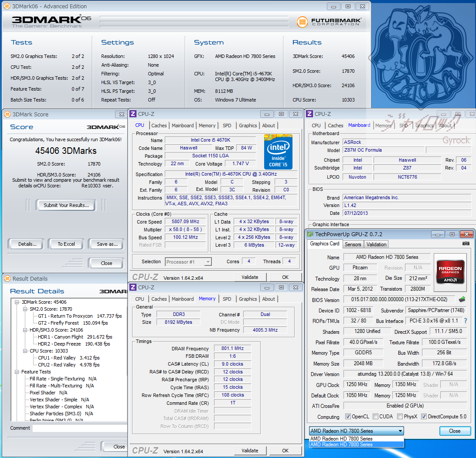Viewport: 476px width, 458px height.
Task: Click the Intel Core i5 logo in CPU-Z
Action: [278, 152]
